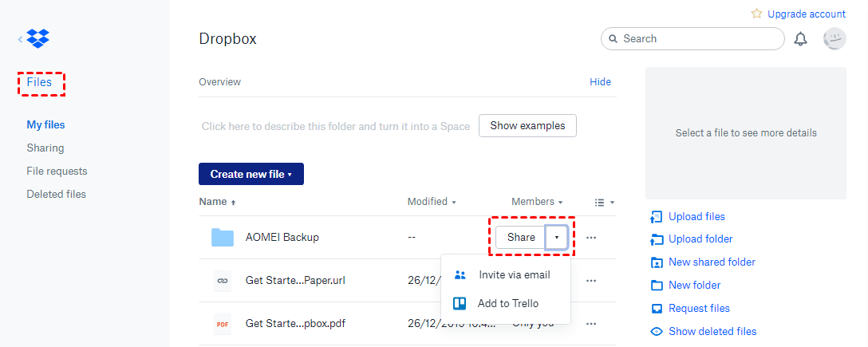868x347 pixels.
Task: Click the Show examples button
Action: point(527,125)
